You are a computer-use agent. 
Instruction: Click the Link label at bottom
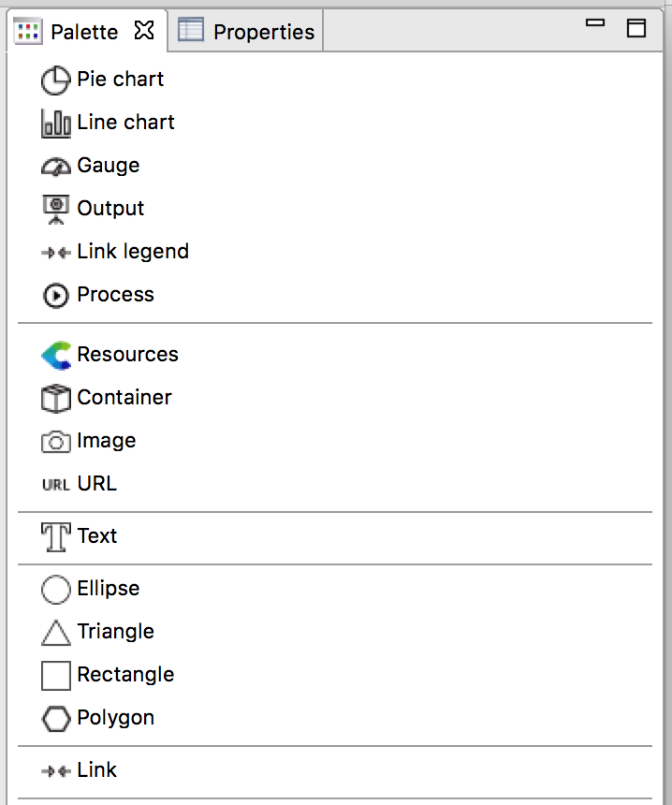point(97,770)
